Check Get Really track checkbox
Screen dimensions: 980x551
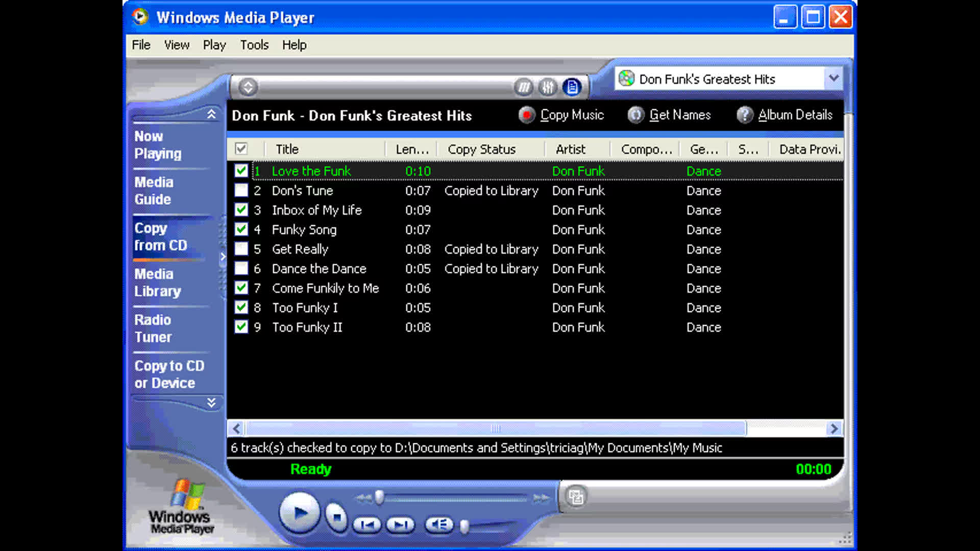pos(241,249)
